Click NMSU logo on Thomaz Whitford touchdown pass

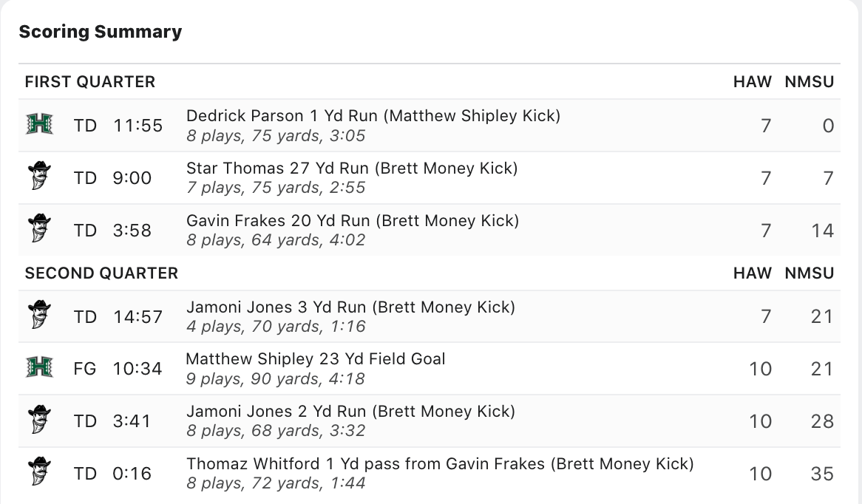[39, 471]
